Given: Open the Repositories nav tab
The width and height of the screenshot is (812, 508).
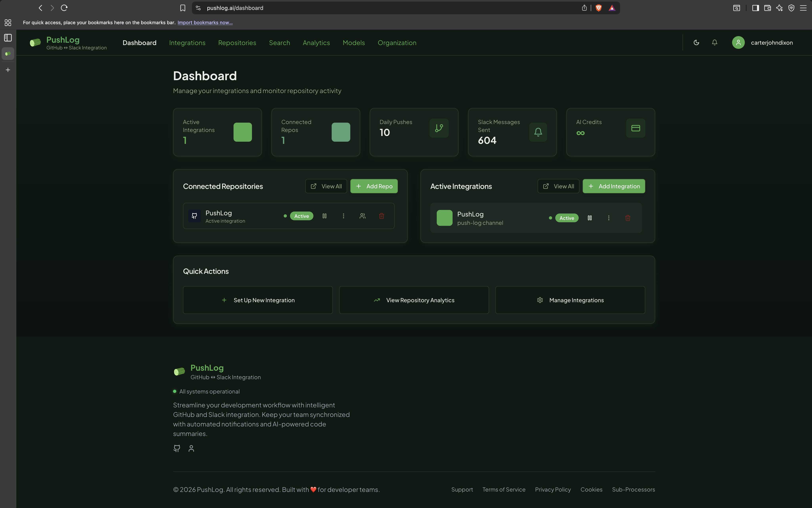Looking at the screenshot, I should click(237, 43).
